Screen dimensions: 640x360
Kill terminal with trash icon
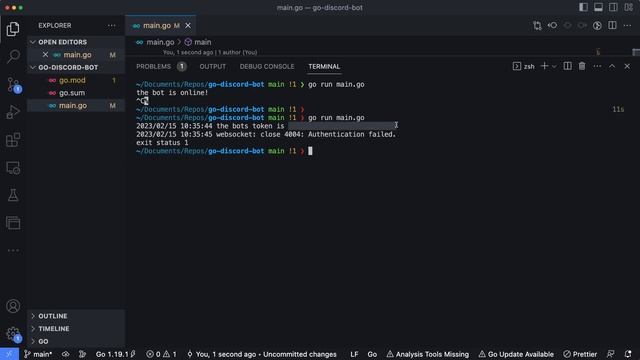tap(582, 66)
